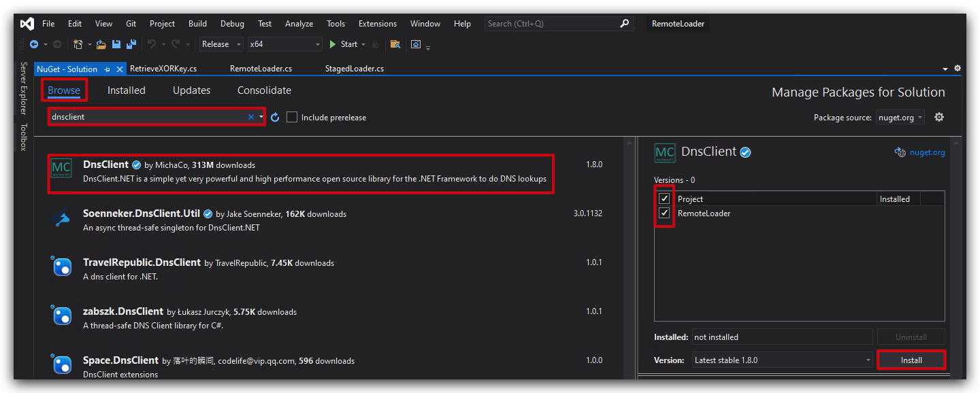Screen dimensions: 980x393
Task: Refresh the NuGet package search results
Action: click(x=275, y=117)
